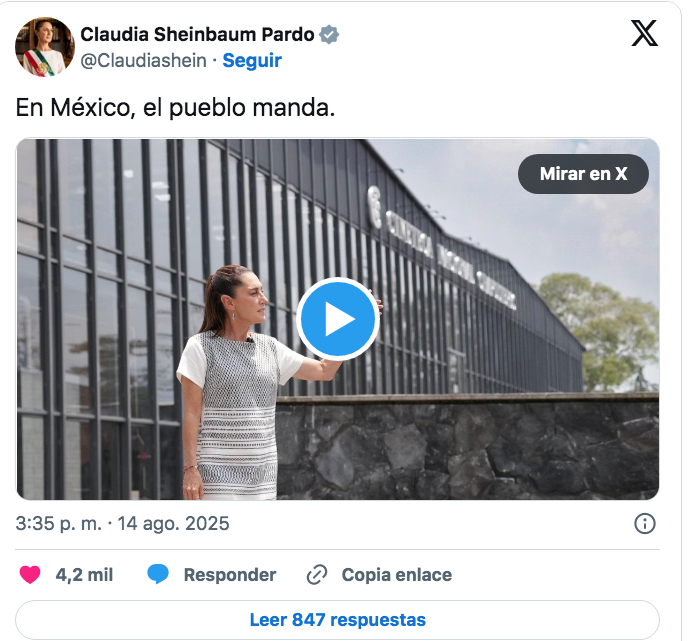
Task: Click the Mirar en X button
Action: (x=583, y=174)
